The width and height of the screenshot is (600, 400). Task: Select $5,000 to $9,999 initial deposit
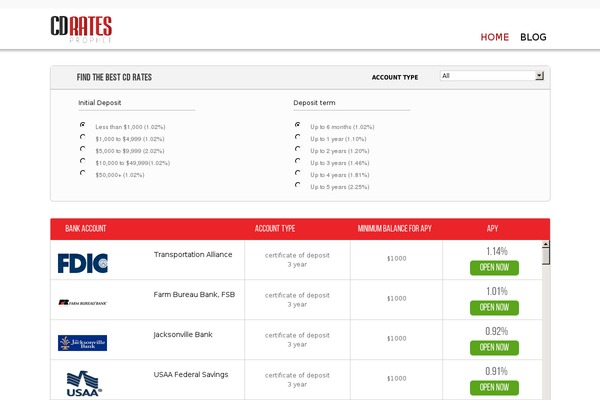pyautogui.click(x=83, y=149)
